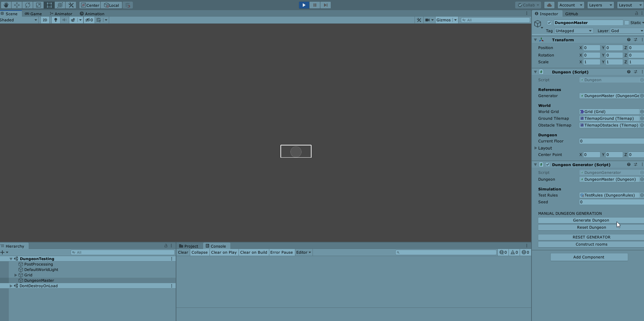Toggle console warning messages filter
The width and height of the screenshot is (644, 321).
tap(514, 252)
